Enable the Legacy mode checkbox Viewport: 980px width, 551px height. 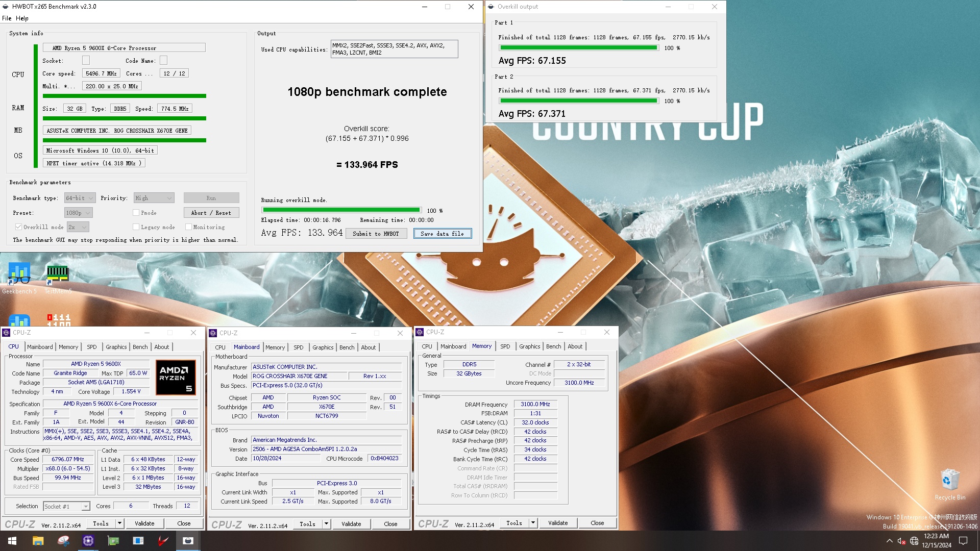(136, 227)
